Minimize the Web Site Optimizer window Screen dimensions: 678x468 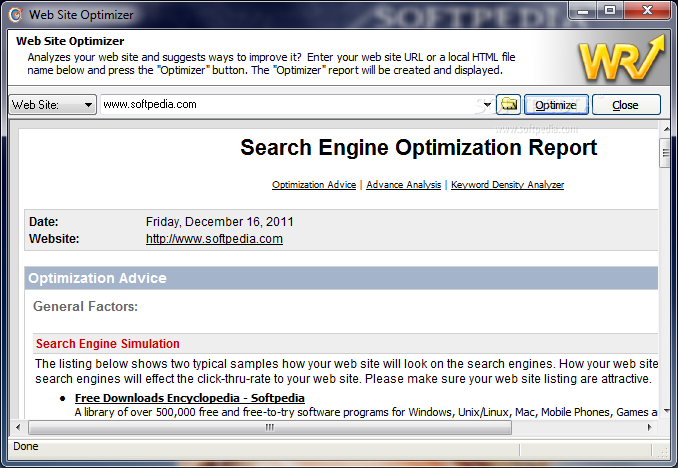click(x=583, y=10)
